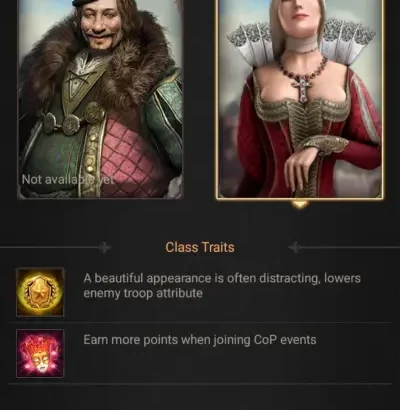Tap 'Earn more points when joining CoP events'
Image resolution: width=400 pixels, height=410 pixels.
pyautogui.click(x=200, y=340)
